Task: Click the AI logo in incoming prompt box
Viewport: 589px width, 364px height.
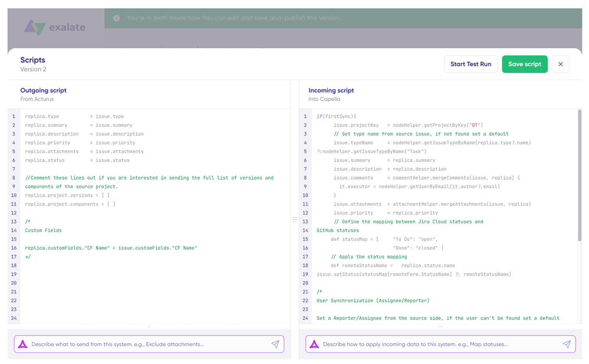Action: coord(314,344)
